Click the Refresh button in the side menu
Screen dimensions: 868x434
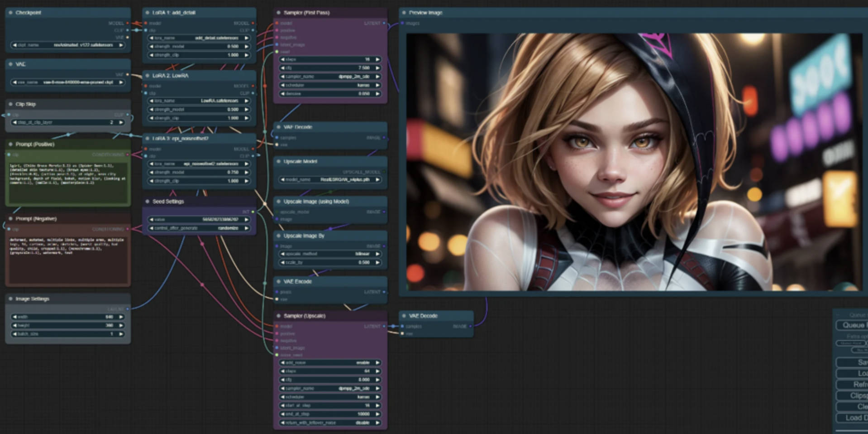point(852,385)
